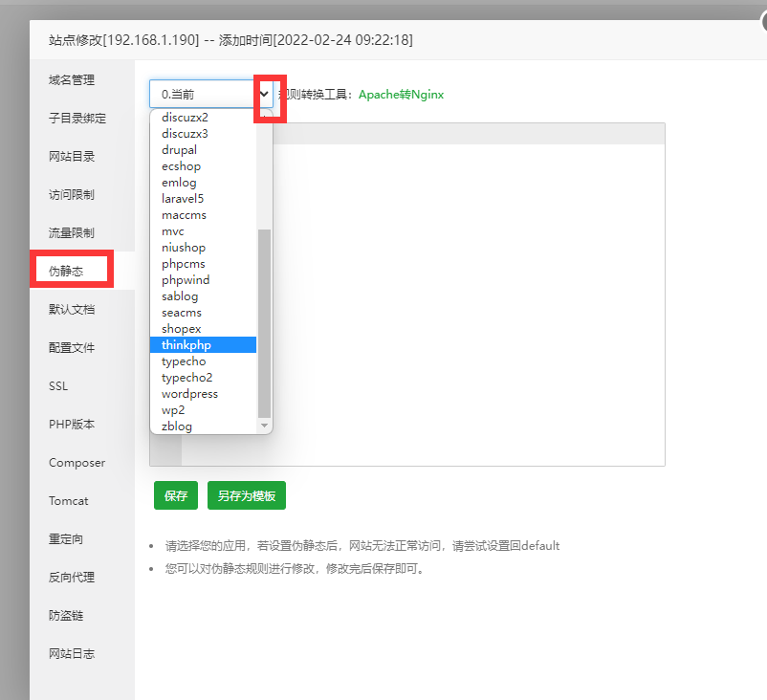Image resolution: width=767 pixels, height=700 pixels.
Task: Select sablog option
Action: pyautogui.click(x=203, y=296)
